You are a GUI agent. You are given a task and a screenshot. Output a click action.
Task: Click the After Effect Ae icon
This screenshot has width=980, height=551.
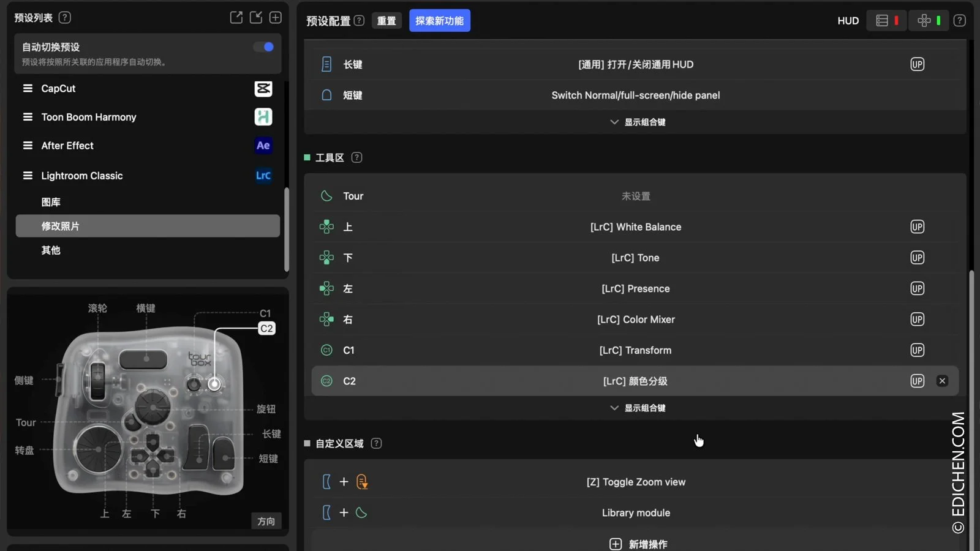pyautogui.click(x=263, y=146)
